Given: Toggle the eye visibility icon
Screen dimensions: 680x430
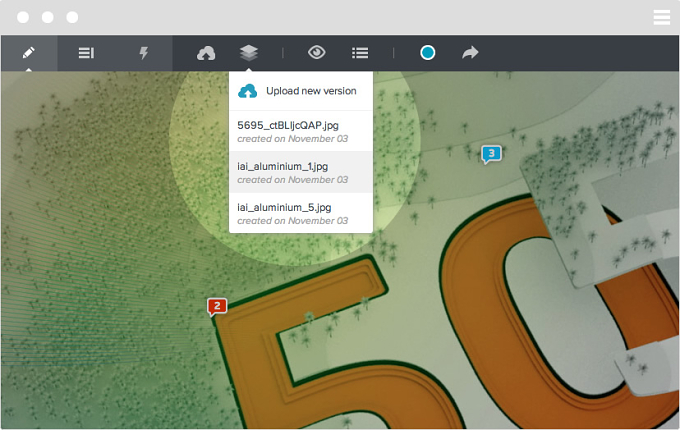Looking at the screenshot, I should (317, 52).
